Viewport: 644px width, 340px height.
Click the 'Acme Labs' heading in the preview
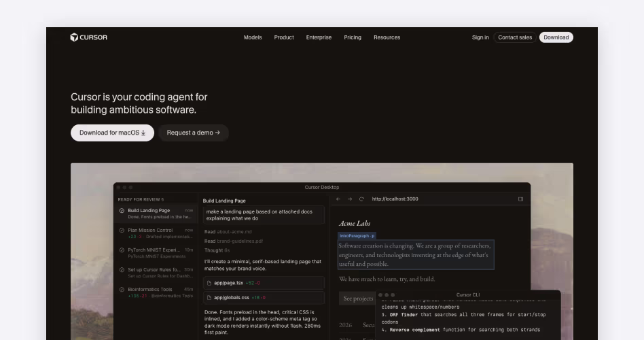coord(355,223)
